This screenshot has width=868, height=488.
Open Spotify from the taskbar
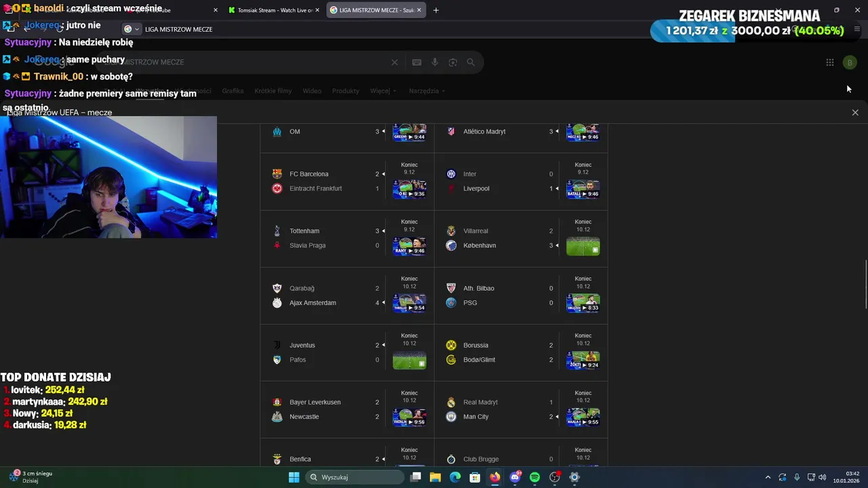point(535,477)
